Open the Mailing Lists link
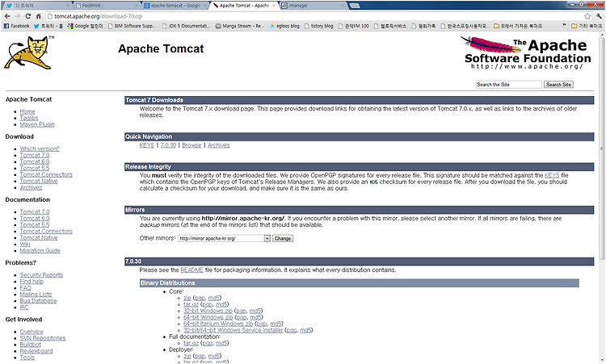Image resolution: width=606 pixels, height=364 pixels. click(36, 294)
